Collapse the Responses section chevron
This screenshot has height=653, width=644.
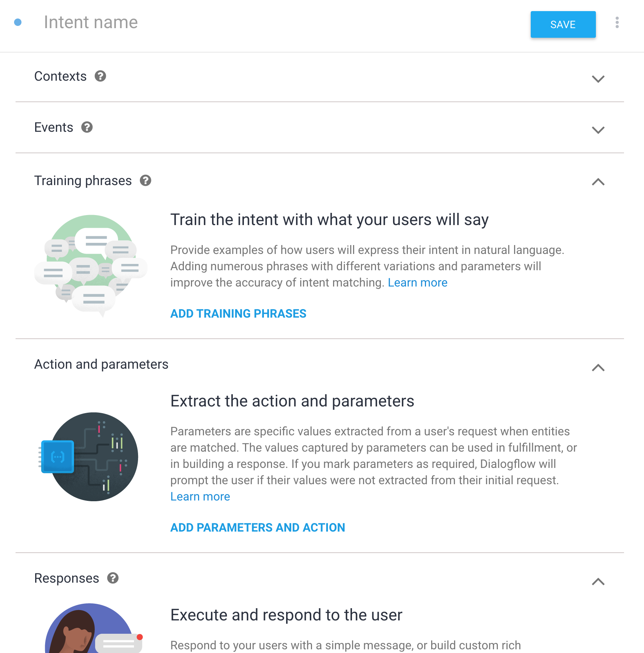(x=598, y=582)
